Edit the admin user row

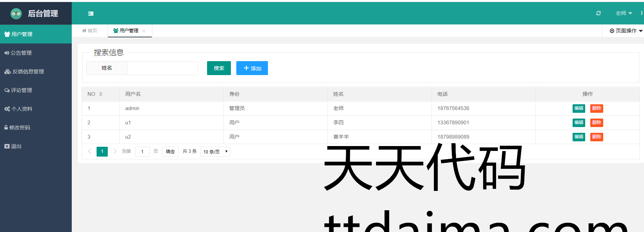579,108
